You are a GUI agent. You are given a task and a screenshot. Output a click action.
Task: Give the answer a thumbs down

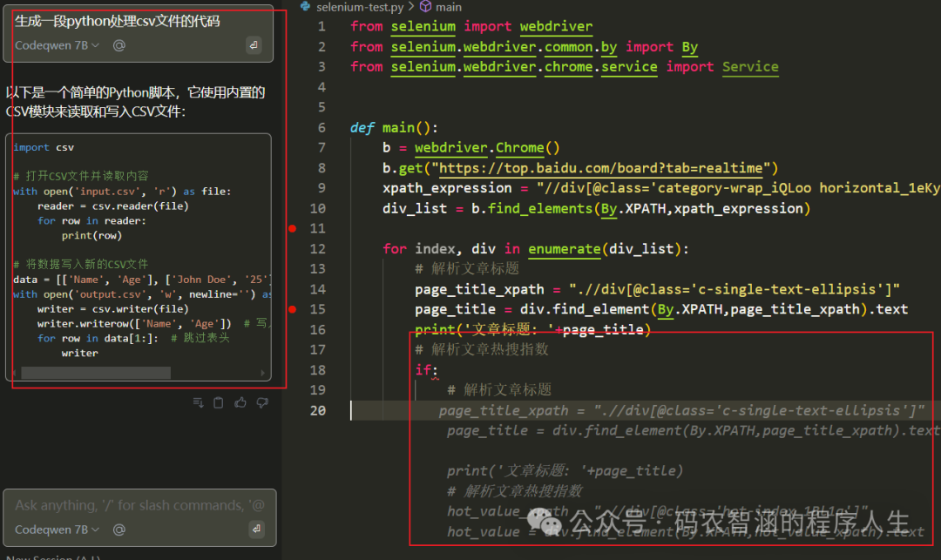(262, 402)
